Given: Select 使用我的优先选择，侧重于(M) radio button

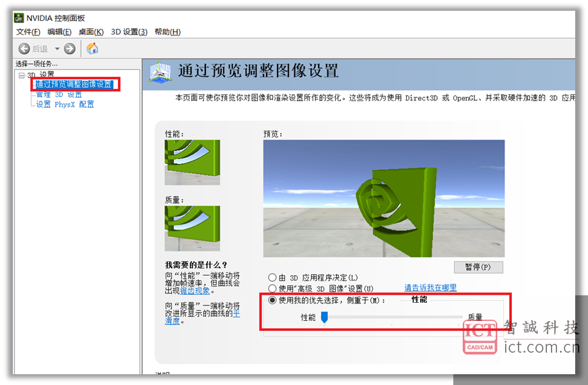Looking at the screenshot, I should (x=272, y=300).
